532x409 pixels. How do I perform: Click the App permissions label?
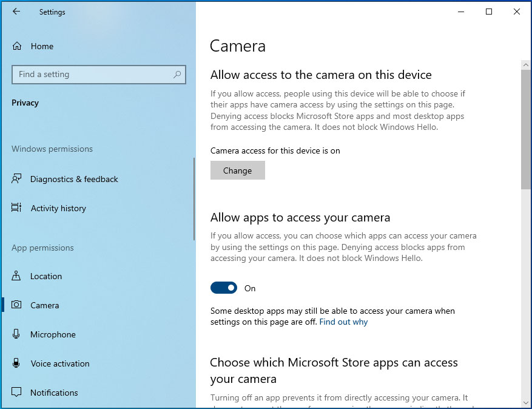pos(42,248)
